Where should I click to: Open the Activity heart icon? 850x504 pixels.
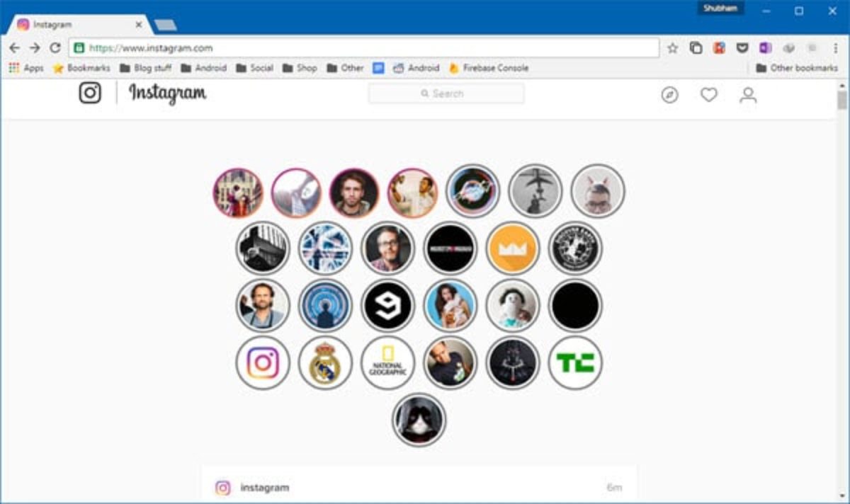tap(709, 95)
